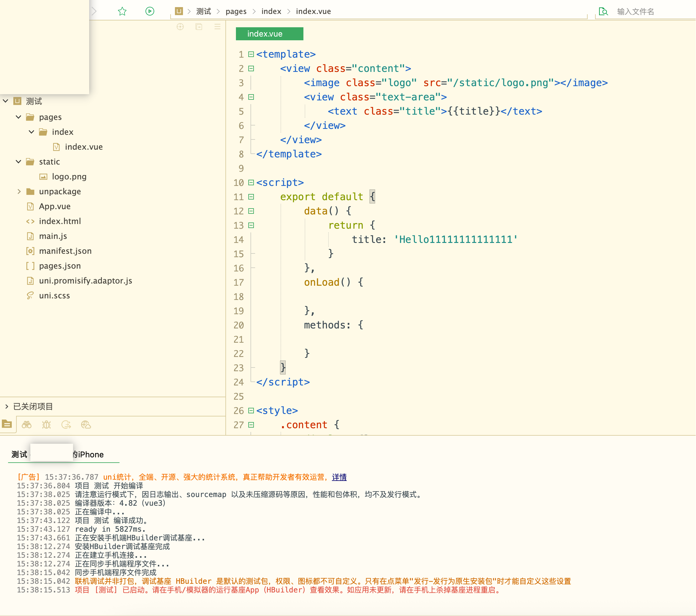Open manifest.json from project tree
Viewport: 696px width, 616px height.
pyautogui.click(x=65, y=251)
